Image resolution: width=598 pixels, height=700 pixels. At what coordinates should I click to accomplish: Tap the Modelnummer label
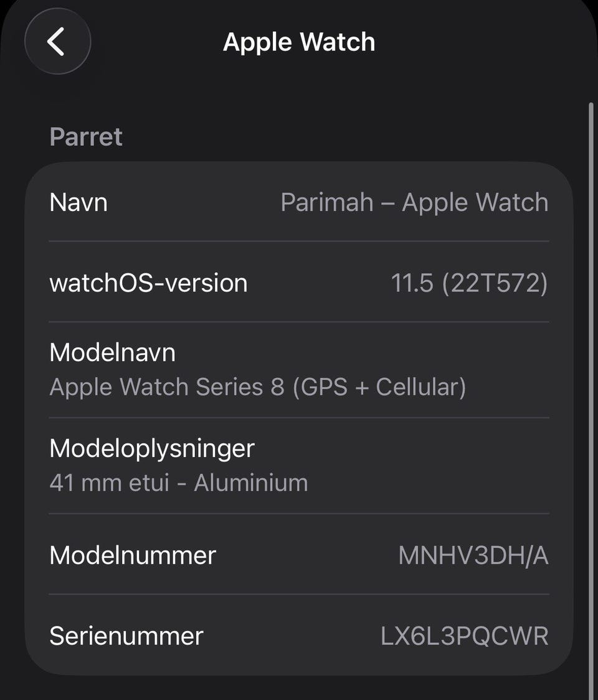click(x=133, y=555)
